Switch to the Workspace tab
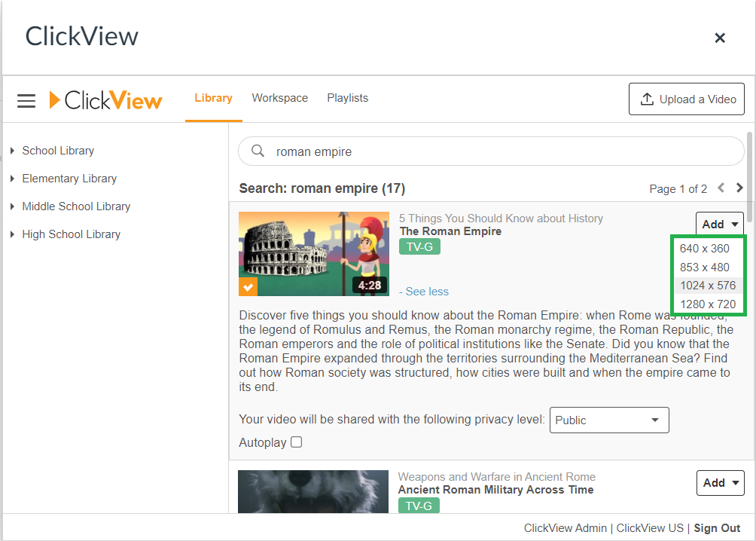The height and width of the screenshot is (541, 756). (279, 98)
